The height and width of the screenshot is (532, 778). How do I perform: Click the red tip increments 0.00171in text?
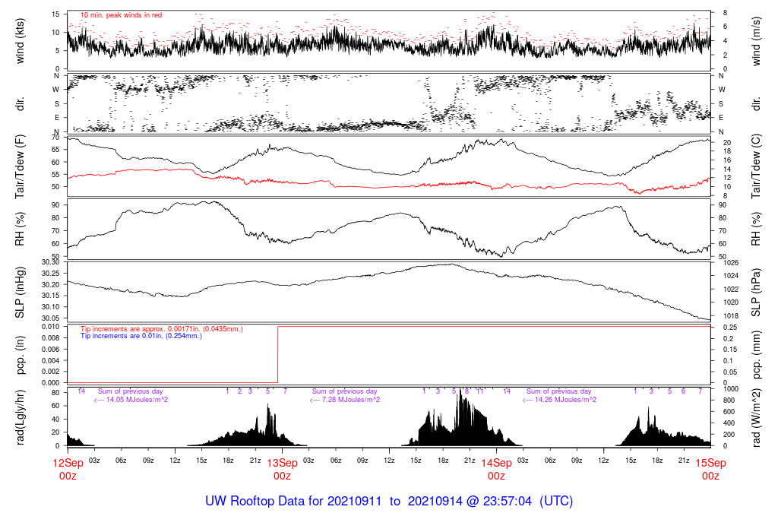[x=161, y=329]
